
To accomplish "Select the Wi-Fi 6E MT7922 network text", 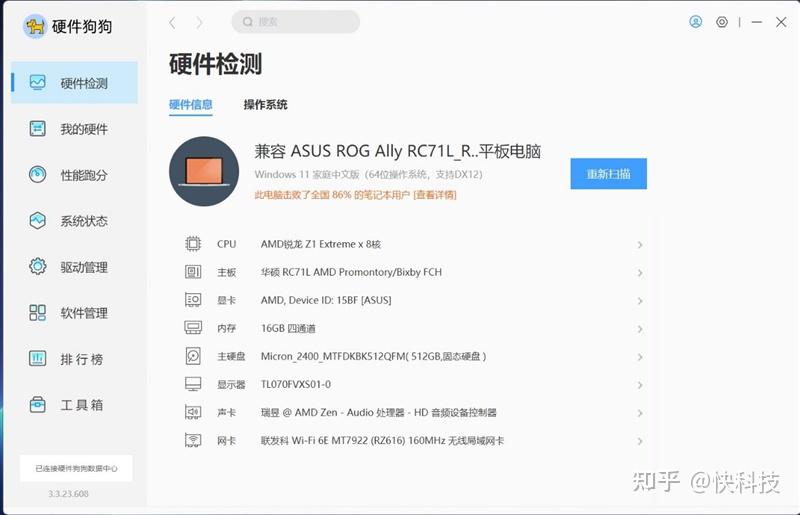I will (382, 440).
